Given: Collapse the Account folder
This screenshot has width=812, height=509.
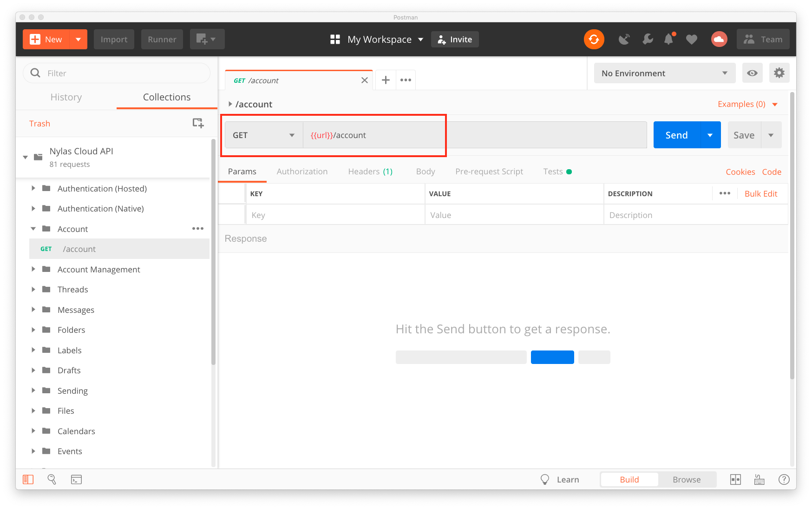Looking at the screenshot, I should pos(33,229).
